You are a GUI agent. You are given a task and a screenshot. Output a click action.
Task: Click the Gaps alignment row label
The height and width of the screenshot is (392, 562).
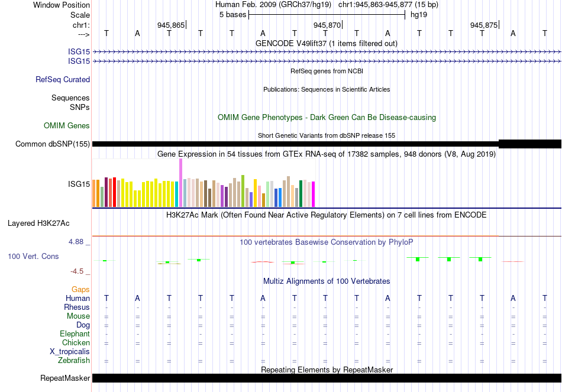pyautogui.click(x=80, y=290)
